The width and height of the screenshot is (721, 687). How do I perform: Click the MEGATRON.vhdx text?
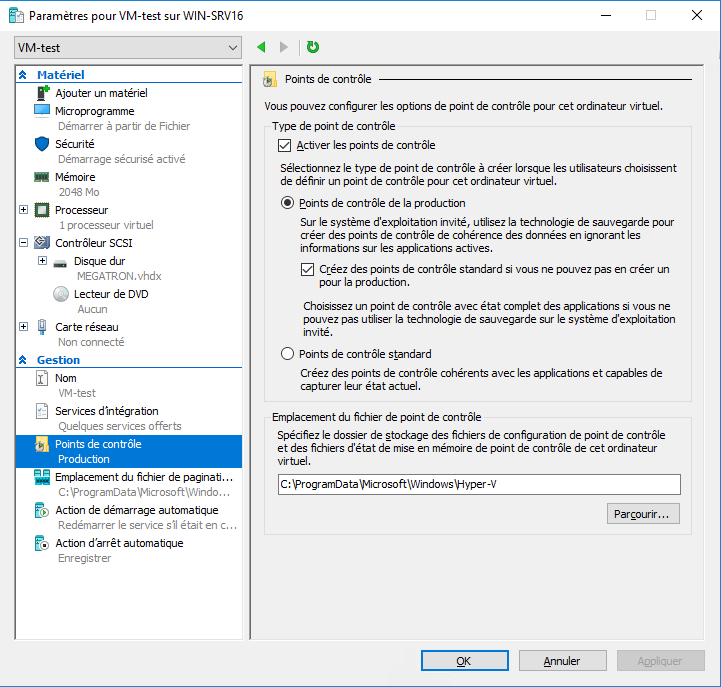tap(119, 276)
